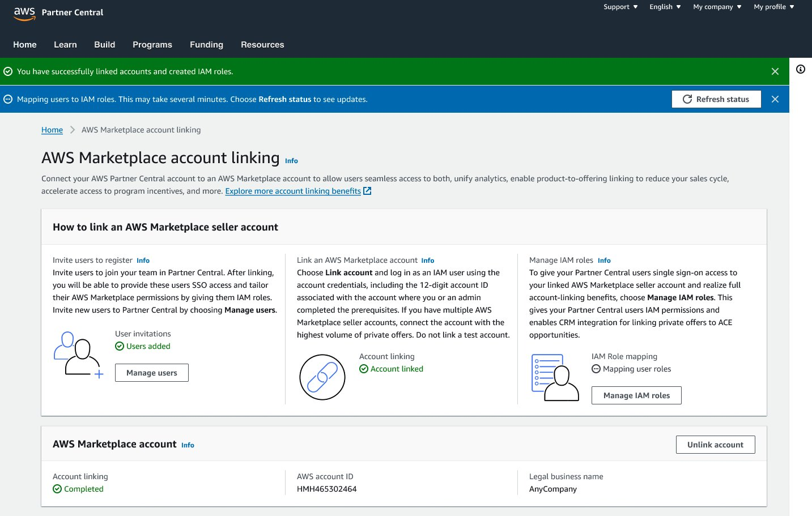This screenshot has height=516, width=812.
Task: Open the info panel circle icon
Action: click(801, 69)
